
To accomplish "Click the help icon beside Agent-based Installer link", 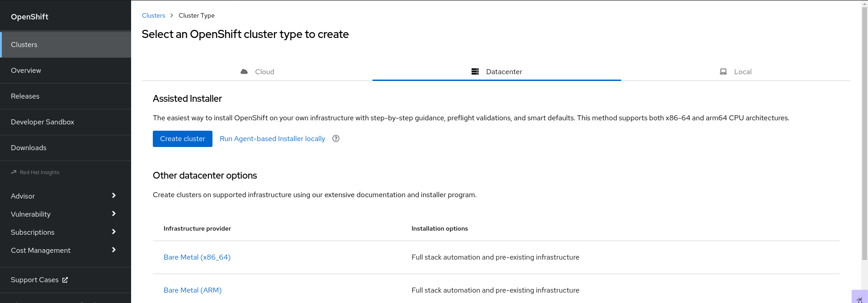I will click(336, 139).
